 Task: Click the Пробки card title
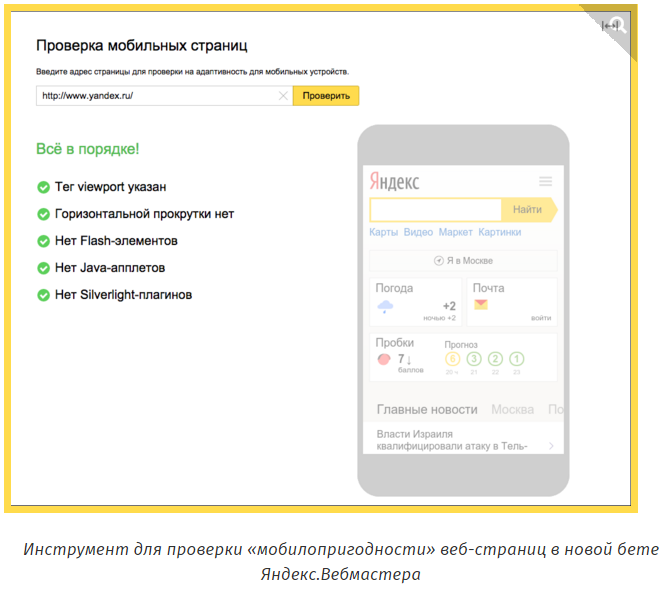pyautogui.click(x=394, y=342)
